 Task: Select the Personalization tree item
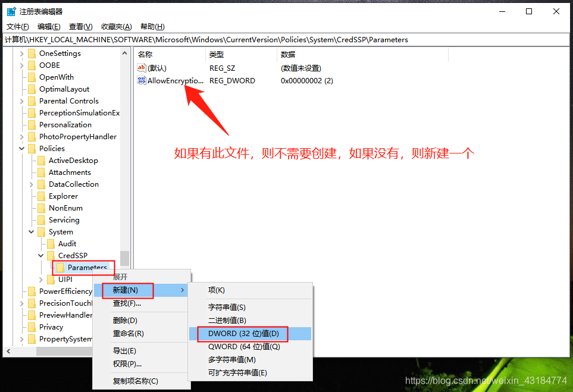pyautogui.click(x=65, y=125)
